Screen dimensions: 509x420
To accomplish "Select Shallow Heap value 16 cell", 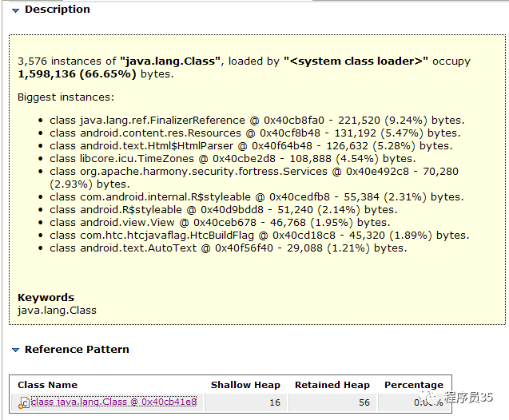I will point(246,402).
